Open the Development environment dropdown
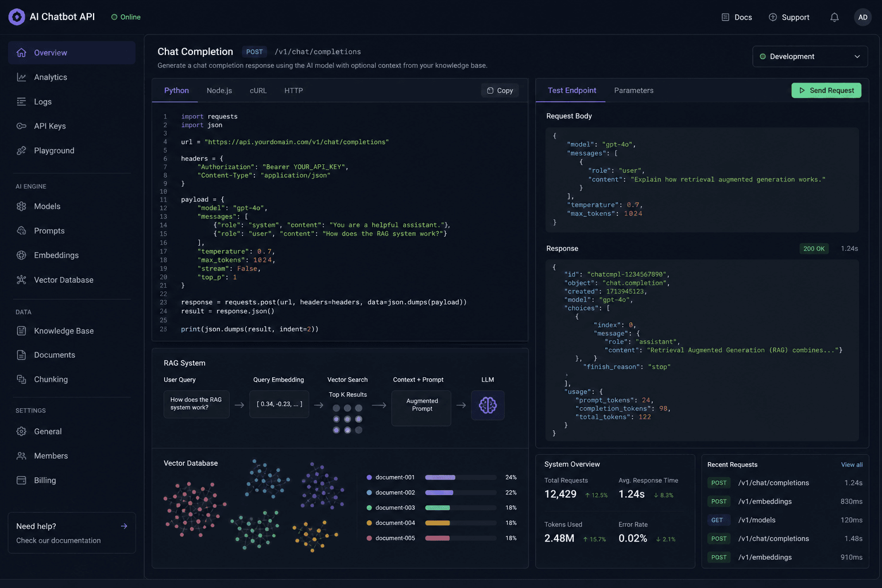Image resolution: width=882 pixels, height=588 pixels. pyautogui.click(x=810, y=56)
